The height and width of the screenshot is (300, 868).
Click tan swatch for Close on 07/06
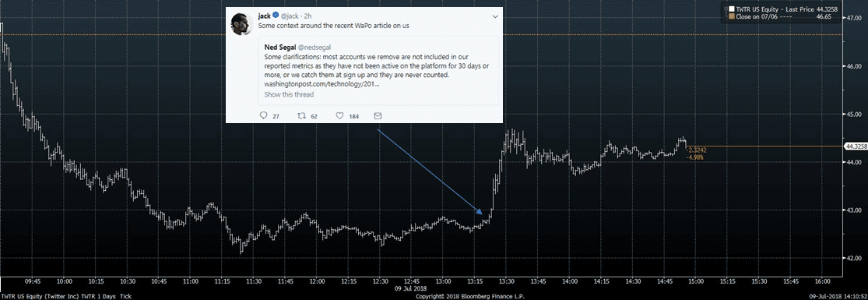click(x=731, y=16)
